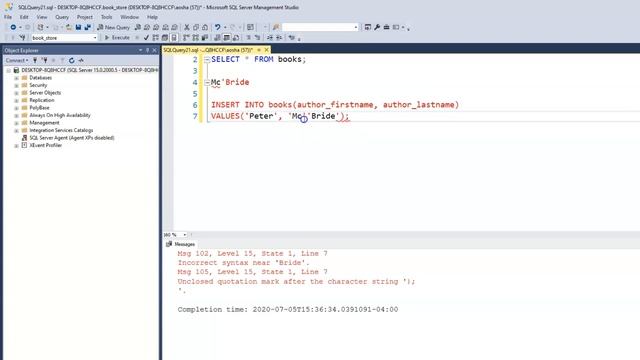The width and height of the screenshot is (640, 360).
Task: Close the Object Explorer panel
Action: click(154, 50)
